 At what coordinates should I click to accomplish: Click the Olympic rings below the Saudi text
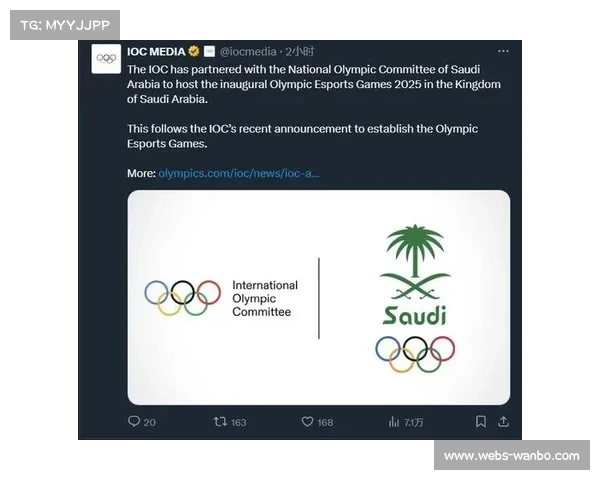tap(414, 352)
